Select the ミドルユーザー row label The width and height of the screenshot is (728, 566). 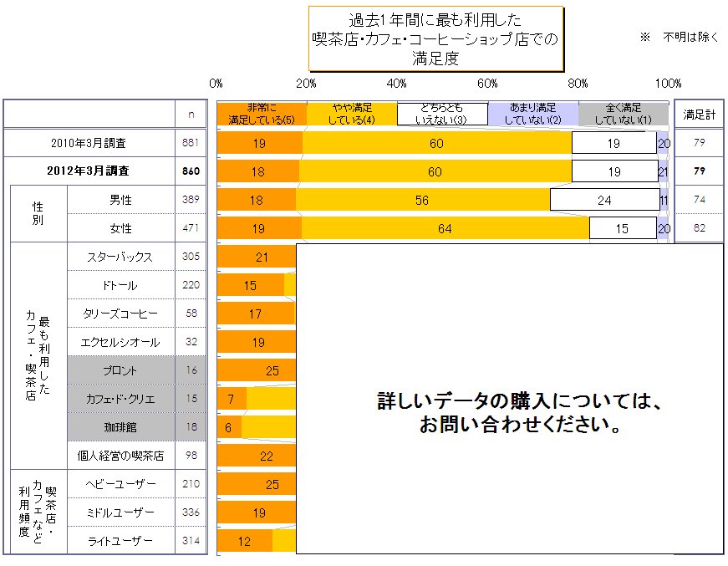[x=120, y=512]
